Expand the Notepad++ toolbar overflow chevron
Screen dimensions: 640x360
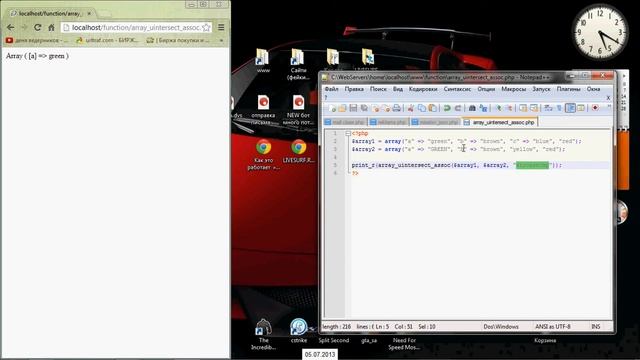(609, 107)
